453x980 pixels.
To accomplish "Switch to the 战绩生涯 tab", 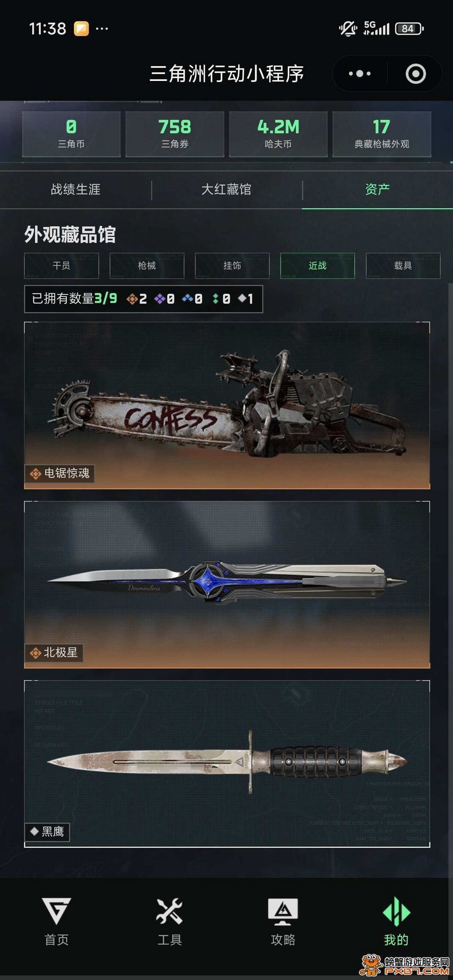I will 75,189.
